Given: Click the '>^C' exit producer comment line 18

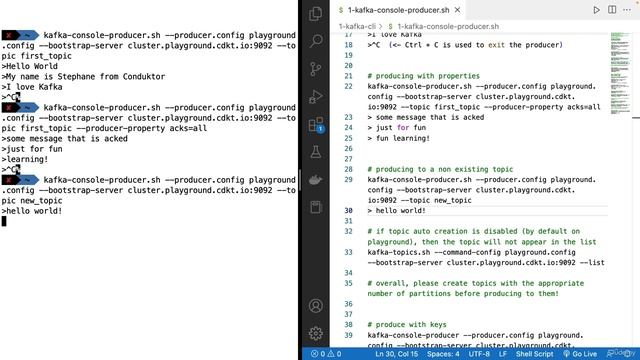Looking at the screenshot, I should click(x=465, y=45).
